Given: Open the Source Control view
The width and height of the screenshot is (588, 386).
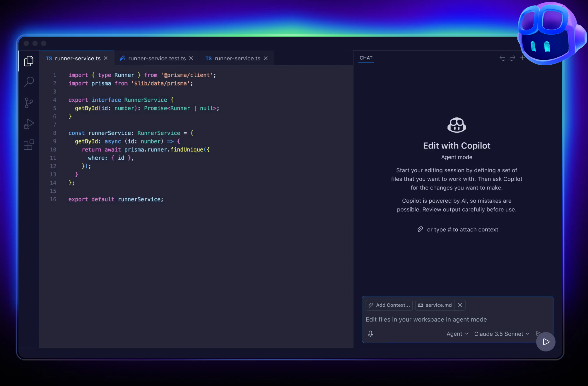Looking at the screenshot, I should click(29, 103).
